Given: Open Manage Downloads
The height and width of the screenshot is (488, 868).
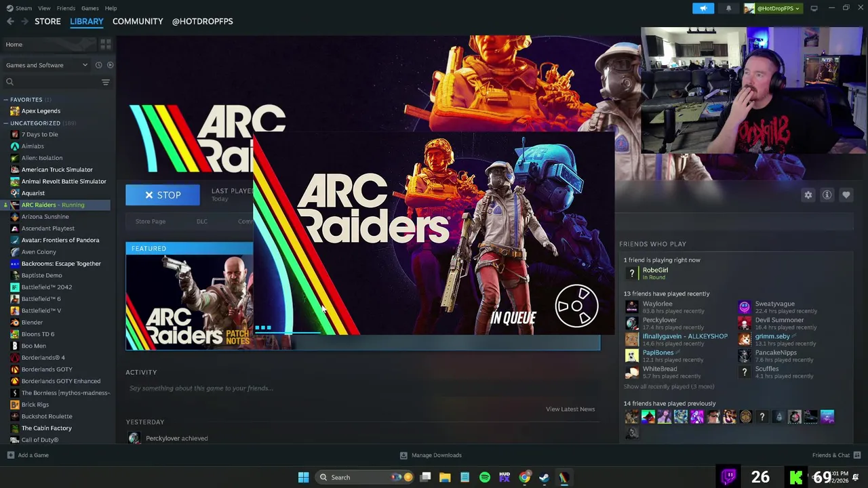Looking at the screenshot, I should pyautogui.click(x=431, y=455).
